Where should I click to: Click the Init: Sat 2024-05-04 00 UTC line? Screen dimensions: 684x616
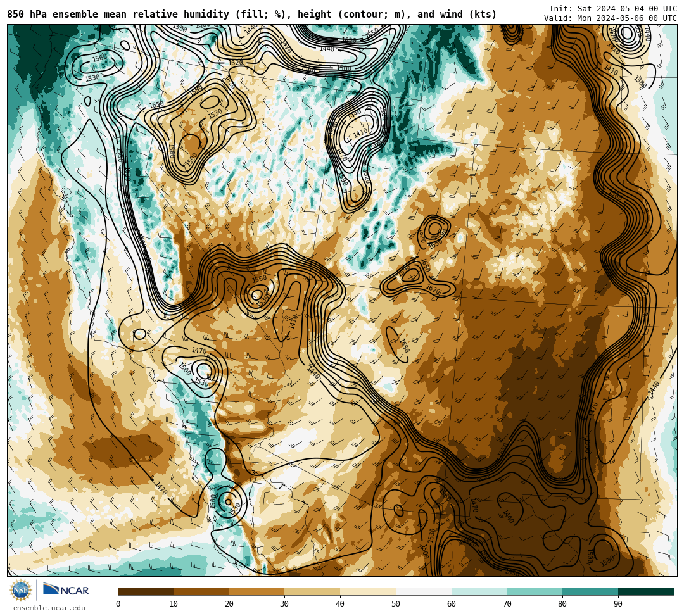point(613,9)
